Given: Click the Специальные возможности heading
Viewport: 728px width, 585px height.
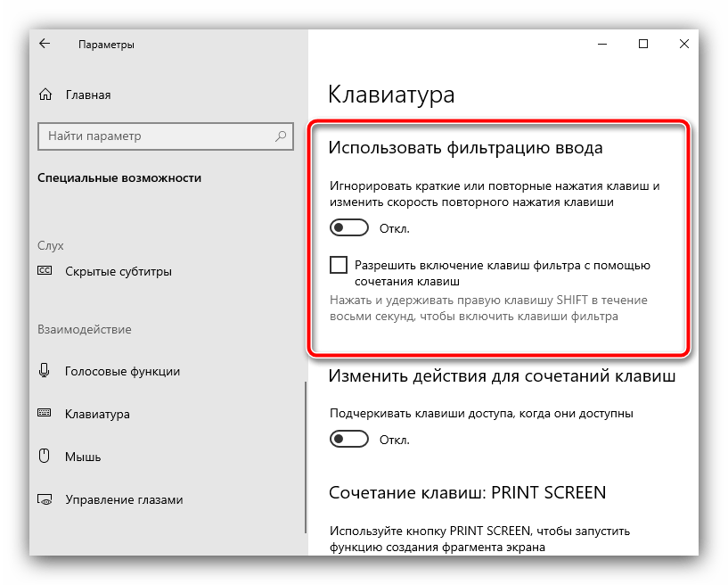Looking at the screenshot, I should point(119,178).
